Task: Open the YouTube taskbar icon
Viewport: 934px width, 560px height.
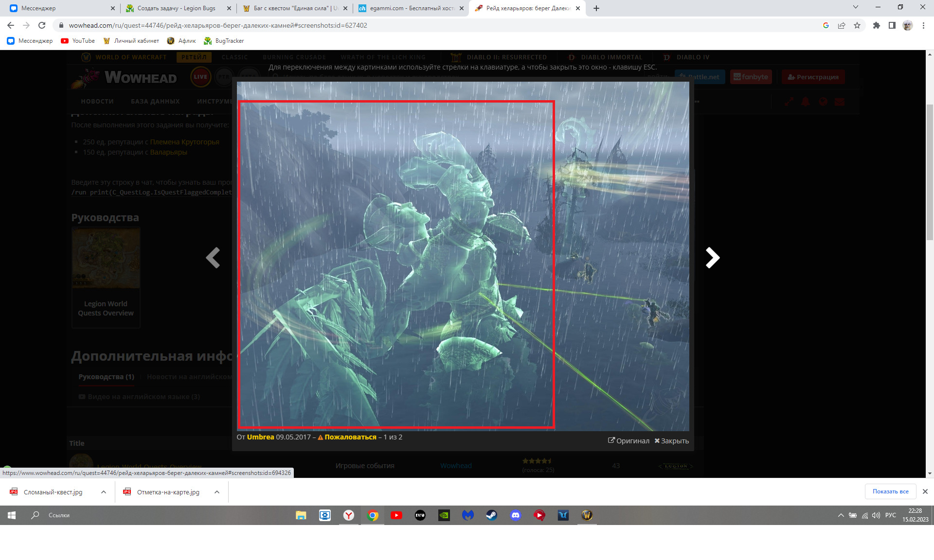Action: coord(396,515)
